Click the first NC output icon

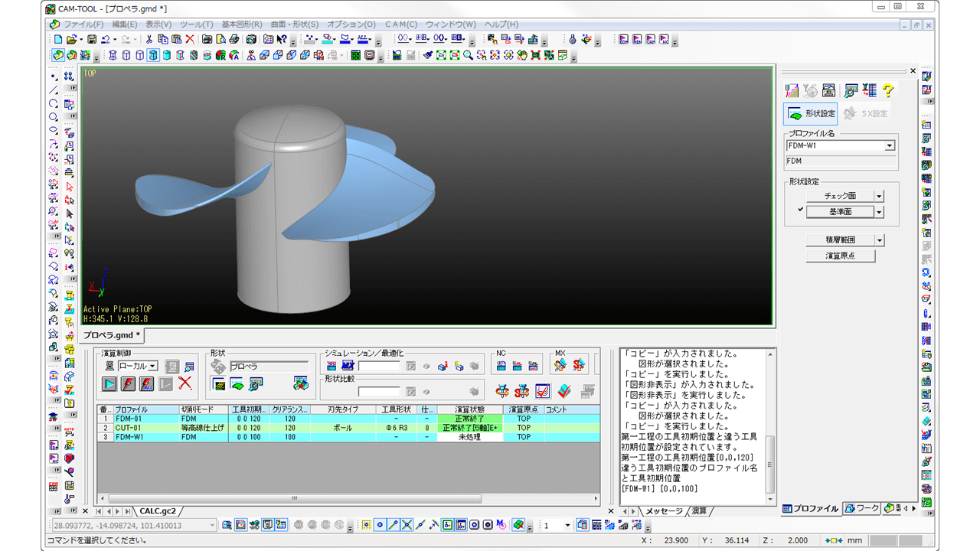[x=503, y=366]
